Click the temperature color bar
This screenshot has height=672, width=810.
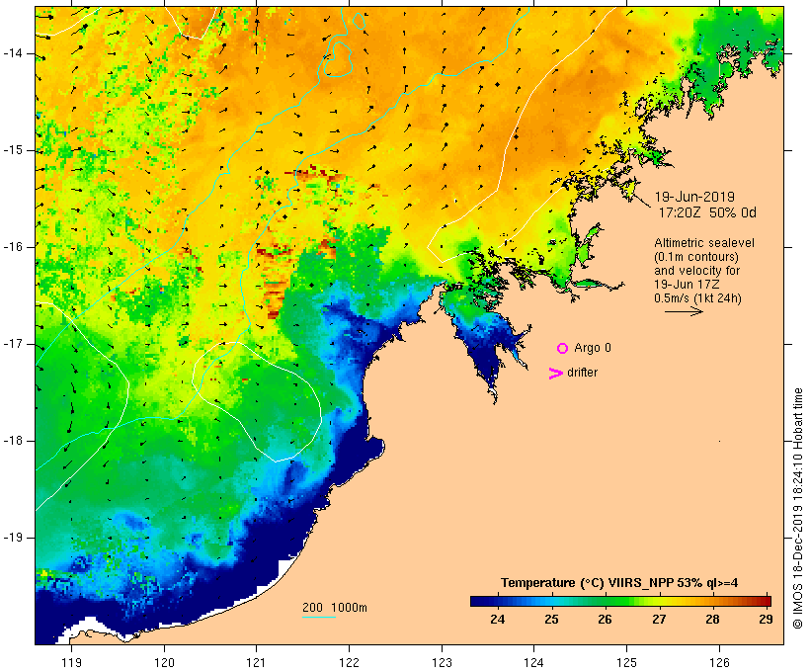(620, 601)
